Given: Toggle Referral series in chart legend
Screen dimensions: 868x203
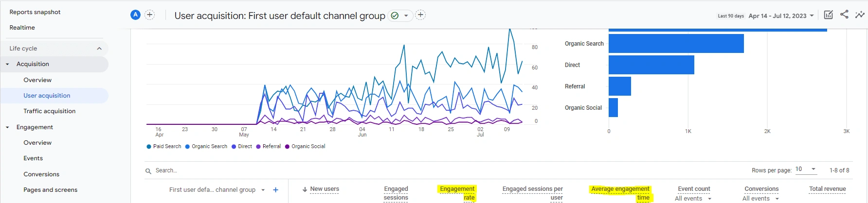Looking at the screenshot, I should tap(269, 146).
